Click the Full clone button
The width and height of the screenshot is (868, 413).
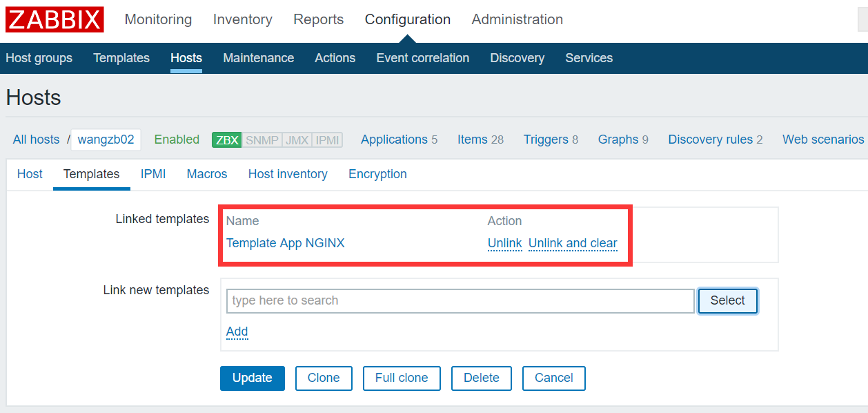tap(402, 378)
